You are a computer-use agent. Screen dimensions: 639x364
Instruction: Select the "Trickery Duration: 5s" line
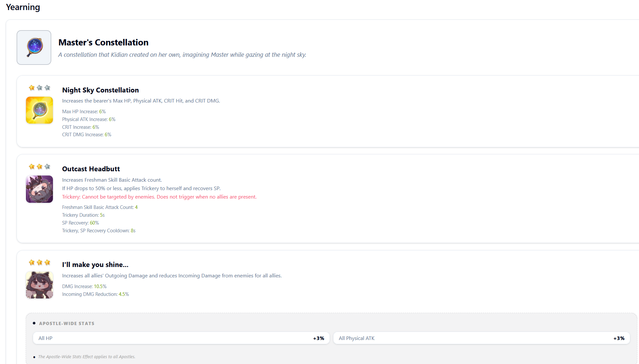pyautogui.click(x=83, y=215)
